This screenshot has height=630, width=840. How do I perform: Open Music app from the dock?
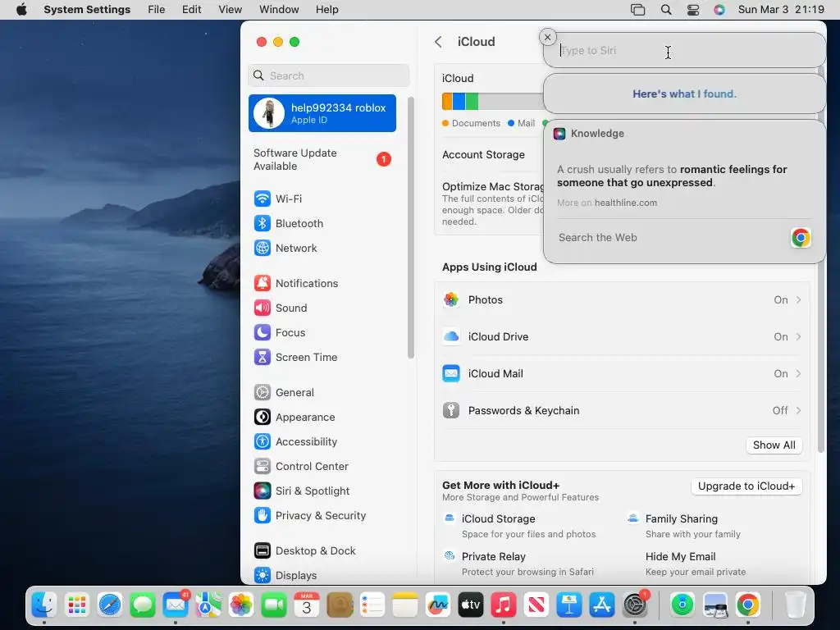coord(504,605)
